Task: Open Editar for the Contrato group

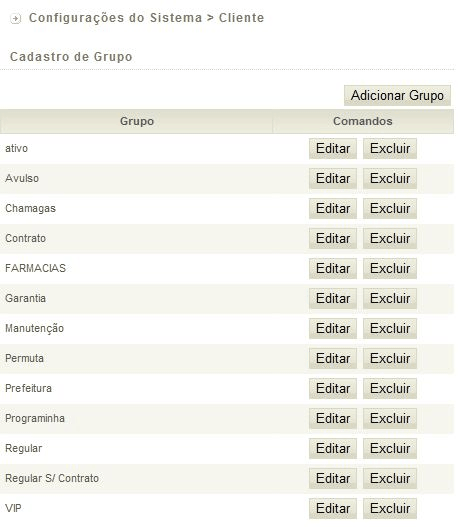Action: click(x=333, y=238)
